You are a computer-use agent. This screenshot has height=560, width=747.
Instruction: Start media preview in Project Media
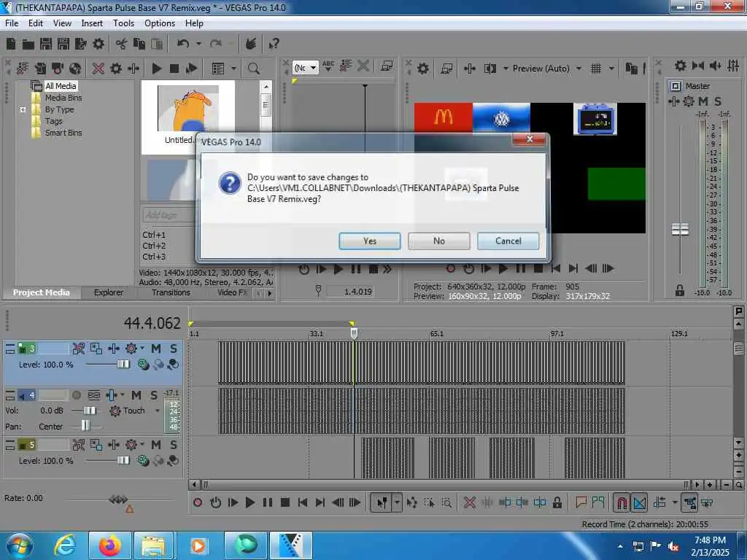click(156, 69)
